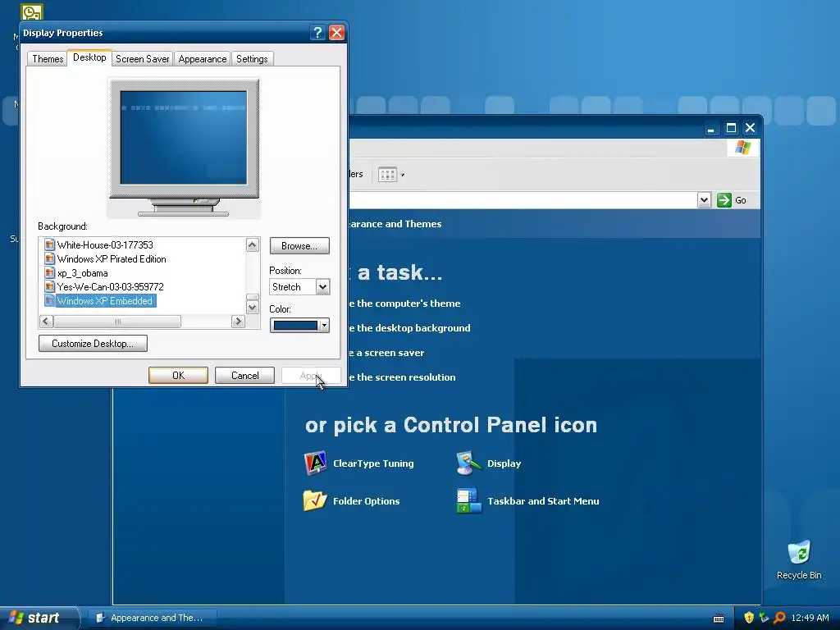This screenshot has width=840, height=630.
Task: Click the Control Panel address bar field
Action: pos(523,200)
